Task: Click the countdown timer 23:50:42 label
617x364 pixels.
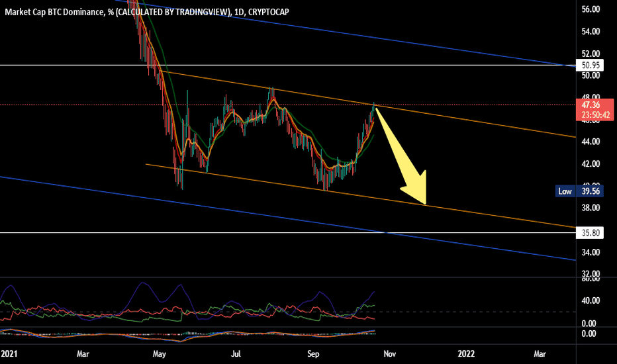Action: click(595, 115)
